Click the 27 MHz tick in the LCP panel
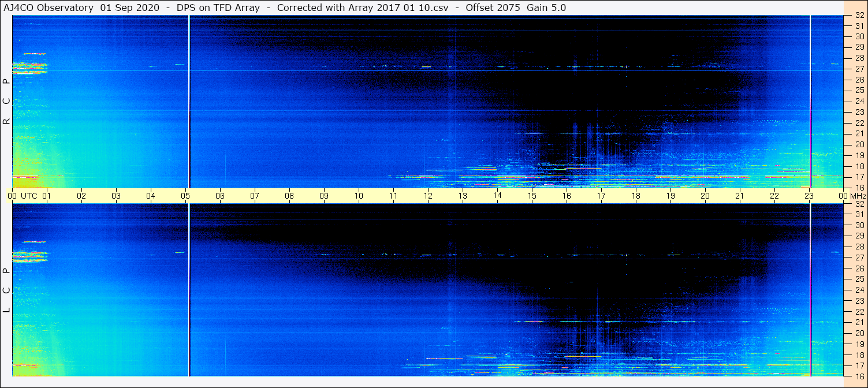 point(859,258)
